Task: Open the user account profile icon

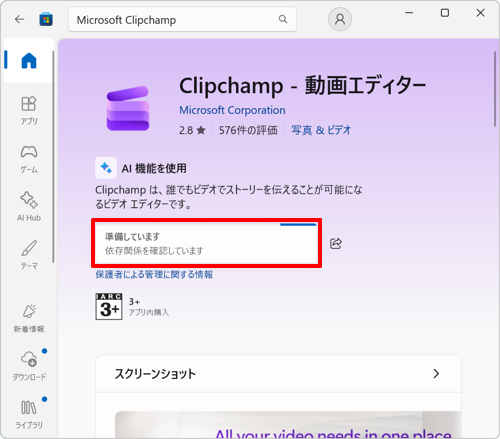Action: pyautogui.click(x=340, y=19)
